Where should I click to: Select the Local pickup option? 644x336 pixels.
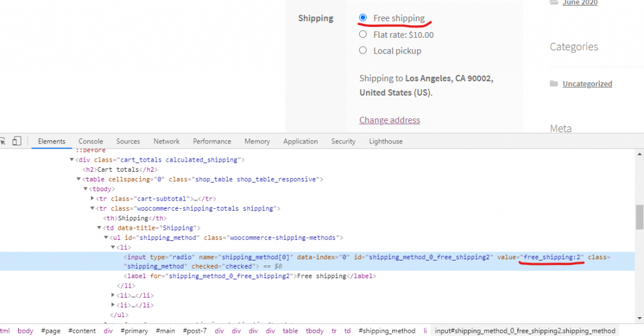tap(363, 50)
